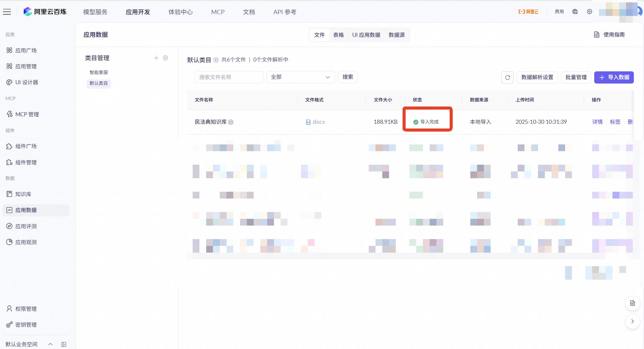This screenshot has height=349, width=644.
Task: Switch to the 表格 tab
Action: tap(338, 35)
